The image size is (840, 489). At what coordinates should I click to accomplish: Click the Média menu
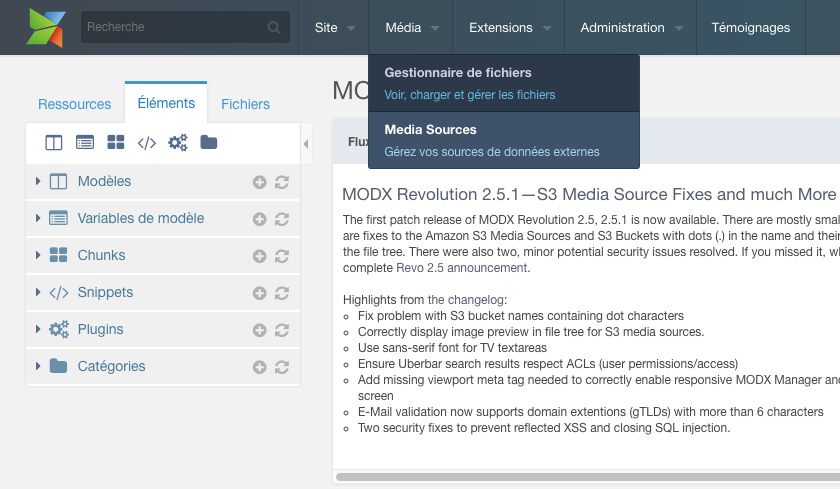tap(411, 27)
